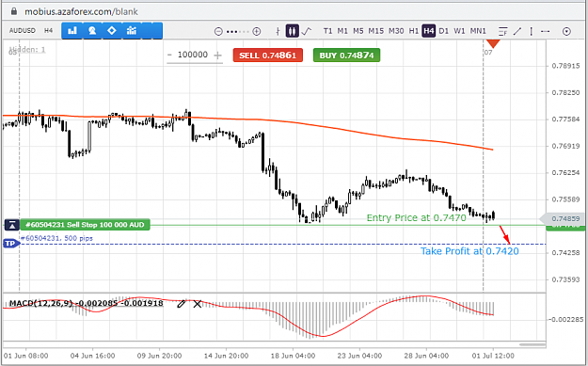
Task: Click SELL 0.74861 button
Action: coord(268,56)
